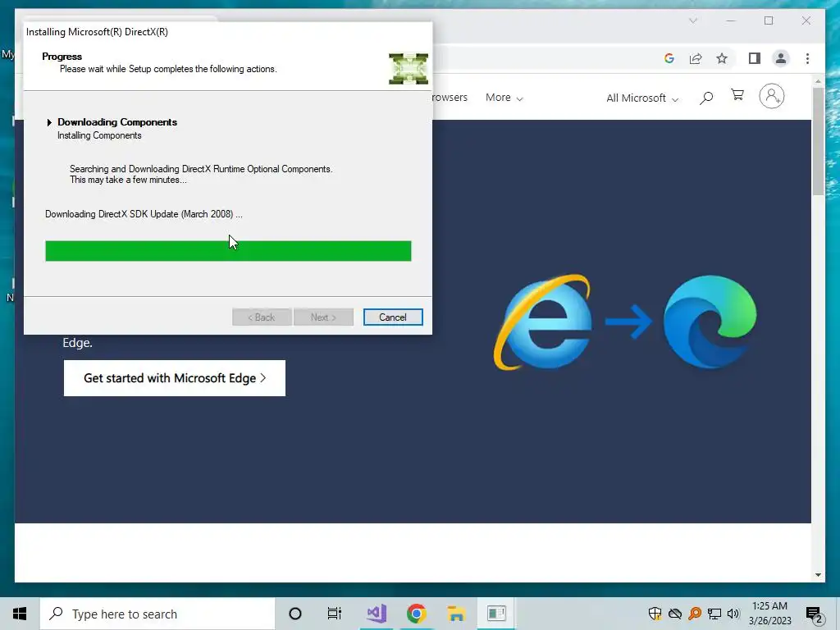Viewport: 840px width, 630px height.
Task: Click the Internet Explorer logo image
Action: (543, 322)
